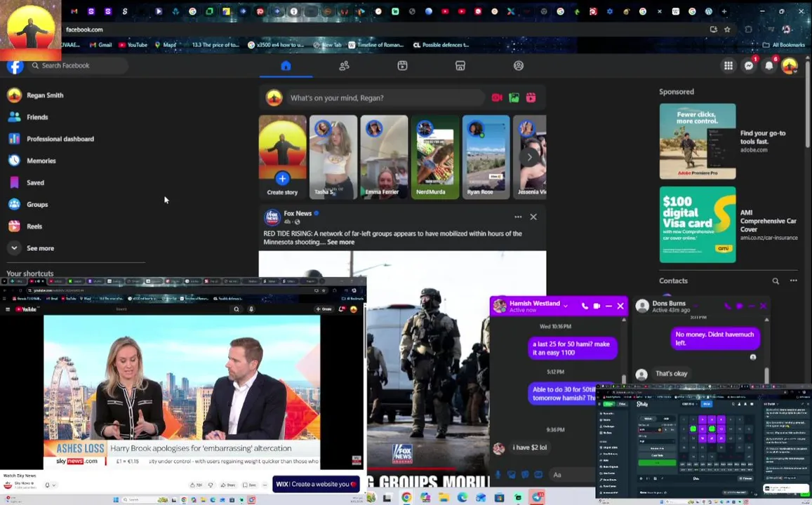Open account menu from profile avatar
The image size is (812, 505).
tap(790, 66)
